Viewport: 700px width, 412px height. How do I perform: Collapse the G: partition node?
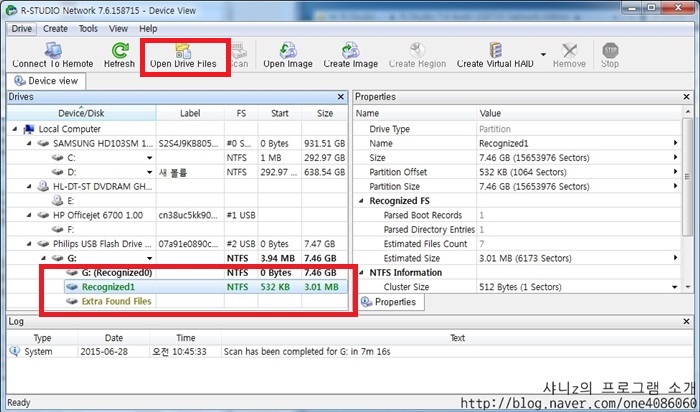[44, 258]
